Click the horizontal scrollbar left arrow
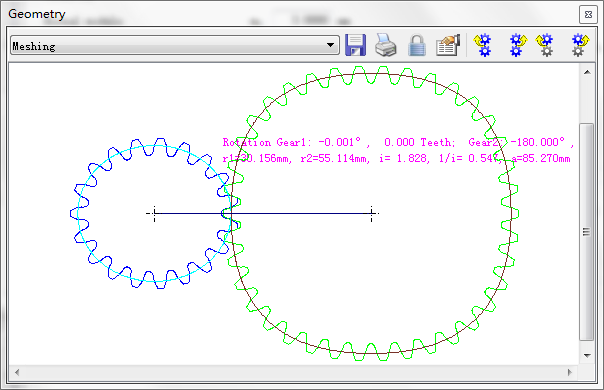 17,372
